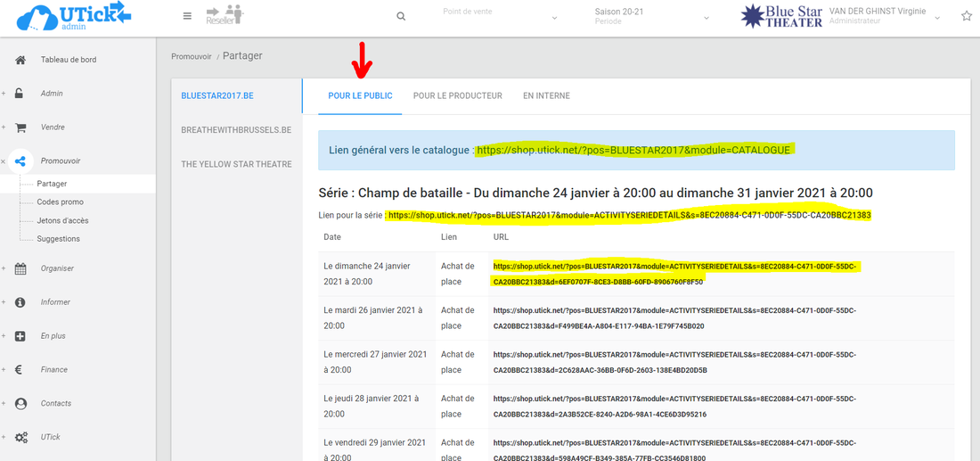Click the Promouvoir share icon
Image resolution: width=980 pixels, height=461 pixels.
[21, 161]
